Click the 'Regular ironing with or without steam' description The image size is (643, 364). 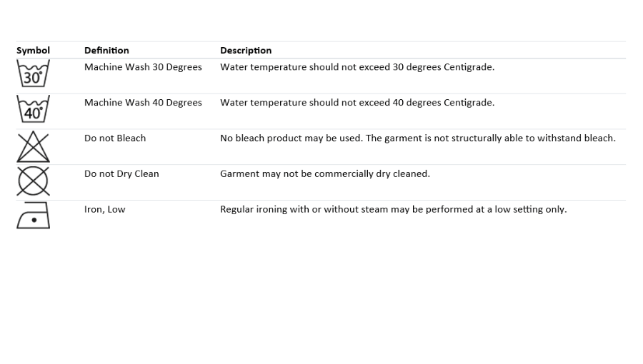(393, 210)
